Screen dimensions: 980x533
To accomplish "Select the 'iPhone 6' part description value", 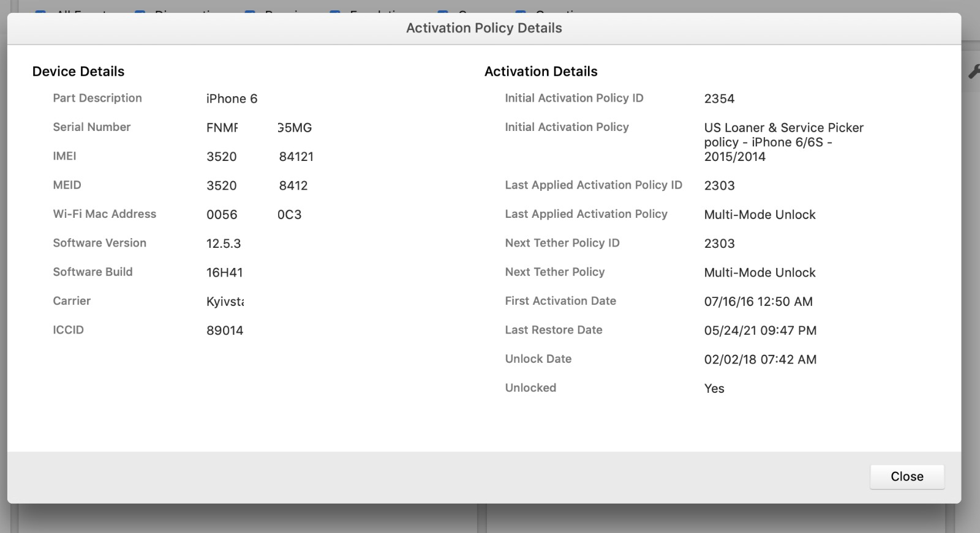I will point(232,99).
